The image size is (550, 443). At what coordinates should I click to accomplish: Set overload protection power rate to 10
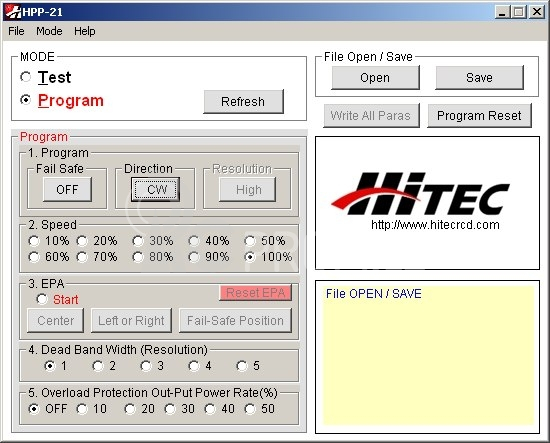[82, 409]
